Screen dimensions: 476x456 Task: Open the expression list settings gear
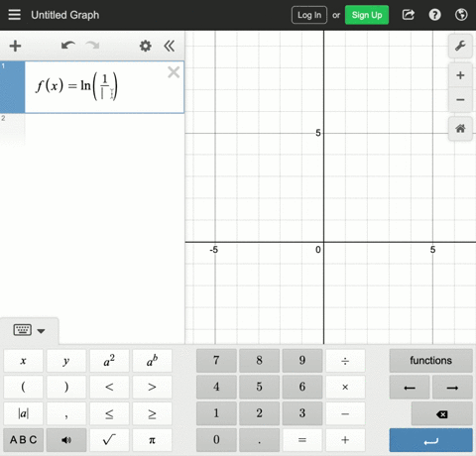point(146,46)
